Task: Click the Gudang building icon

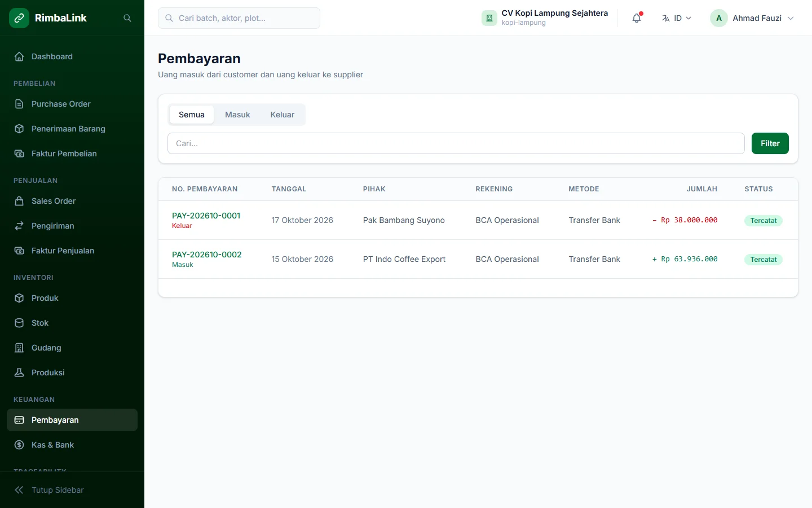Action: [x=19, y=348]
